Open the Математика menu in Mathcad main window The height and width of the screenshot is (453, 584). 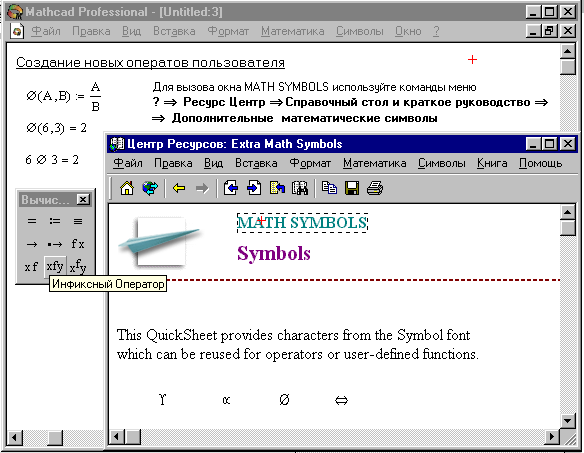292,31
